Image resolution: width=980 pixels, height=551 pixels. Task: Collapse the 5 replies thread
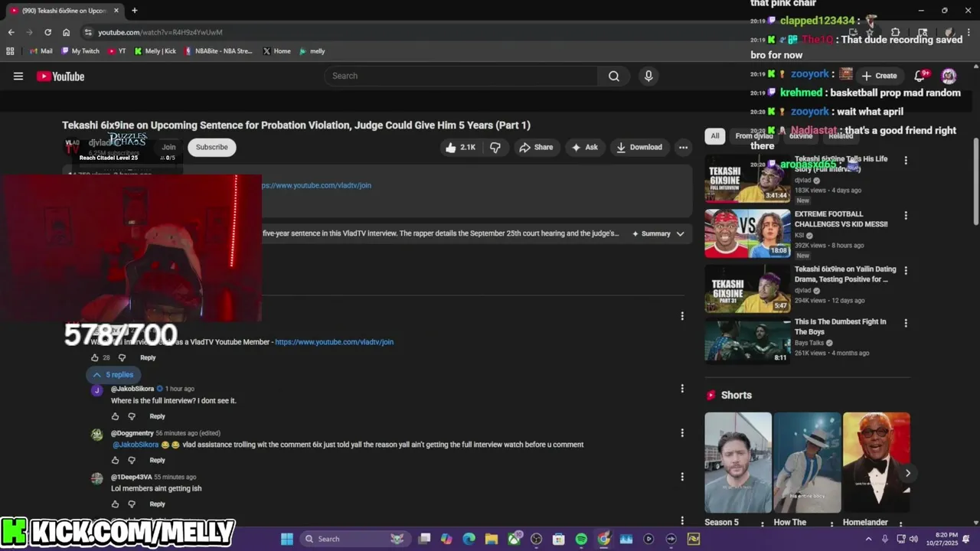coord(113,374)
